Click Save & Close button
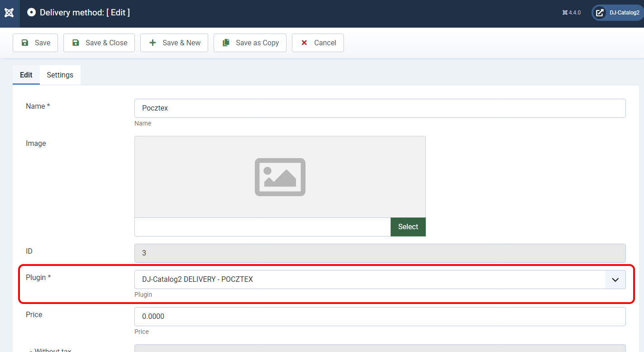The height and width of the screenshot is (352, 644). (99, 43)
